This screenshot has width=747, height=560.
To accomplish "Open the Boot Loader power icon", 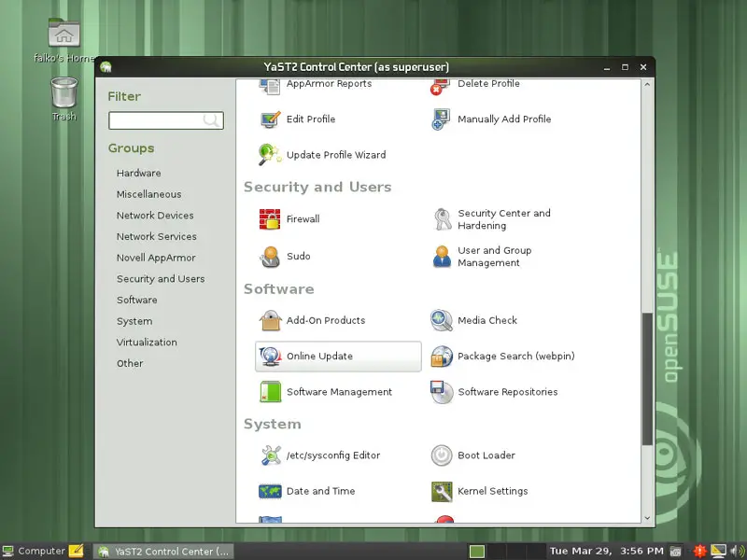I will [x=442, y=455].
